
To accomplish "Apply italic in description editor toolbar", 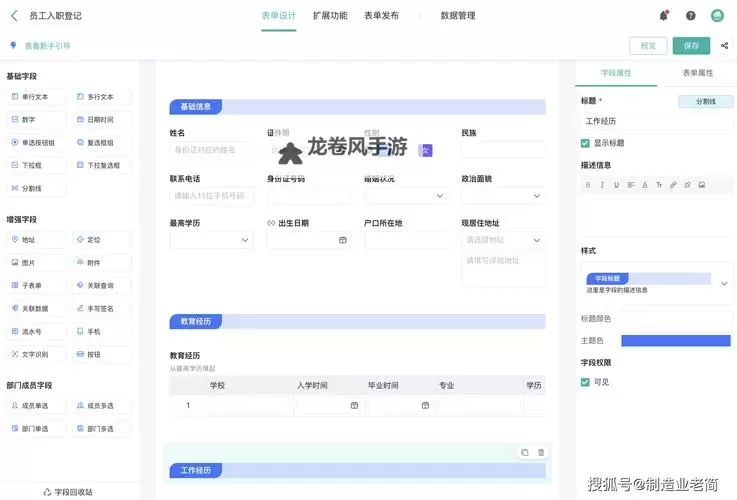I will click(602, 185).
